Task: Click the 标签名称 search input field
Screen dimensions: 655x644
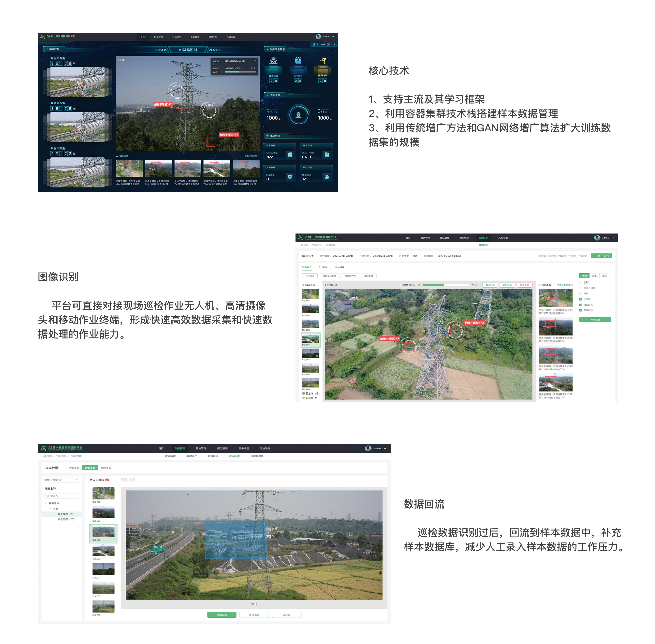Action: 62,496
